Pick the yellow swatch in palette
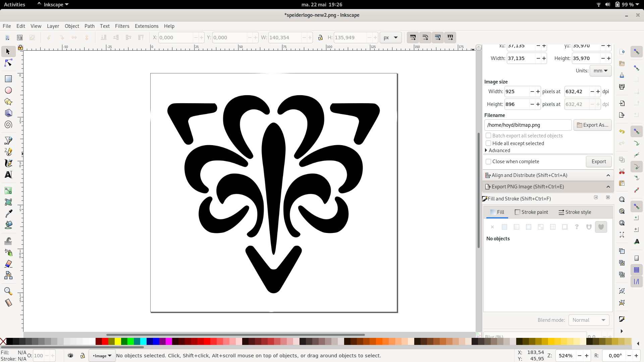The width and height of the screenshot is (644, 362). click(118, 341)
